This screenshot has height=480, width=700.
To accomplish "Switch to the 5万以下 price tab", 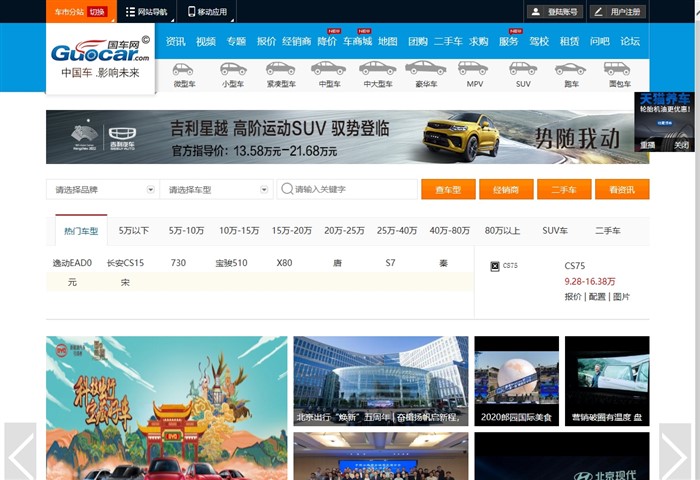I will tap(133, 230).
